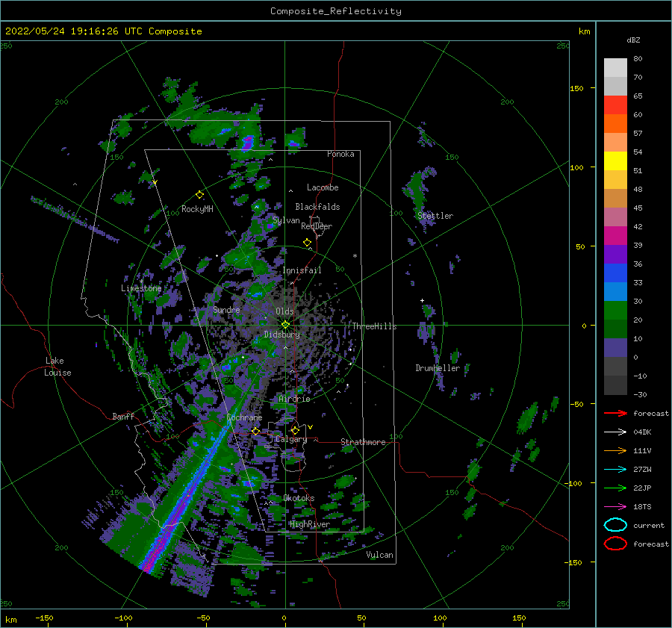
Task: Select the bright green 20–30 dBZ swatch
Action: (615, 311)
